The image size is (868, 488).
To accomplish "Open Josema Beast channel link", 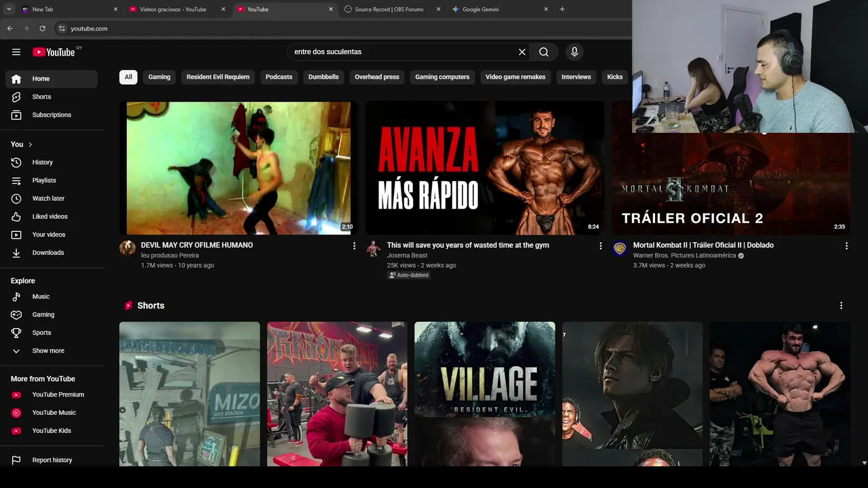I will (407, 256).
